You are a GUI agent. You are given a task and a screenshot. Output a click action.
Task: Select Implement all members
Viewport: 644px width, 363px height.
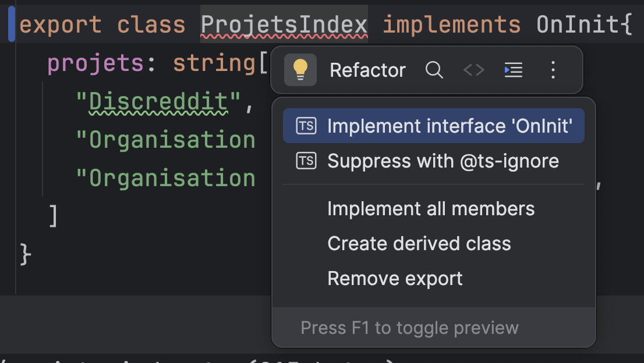tap(431, 209)
